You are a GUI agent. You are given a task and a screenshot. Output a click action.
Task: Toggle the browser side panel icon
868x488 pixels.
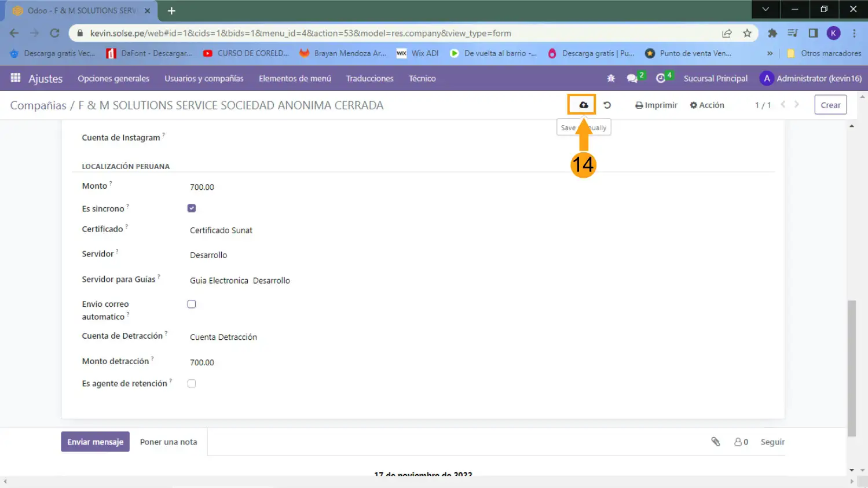(813, 33)
